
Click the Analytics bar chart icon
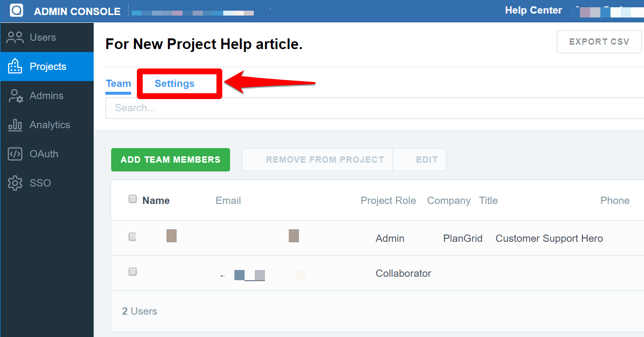(15, 125)
